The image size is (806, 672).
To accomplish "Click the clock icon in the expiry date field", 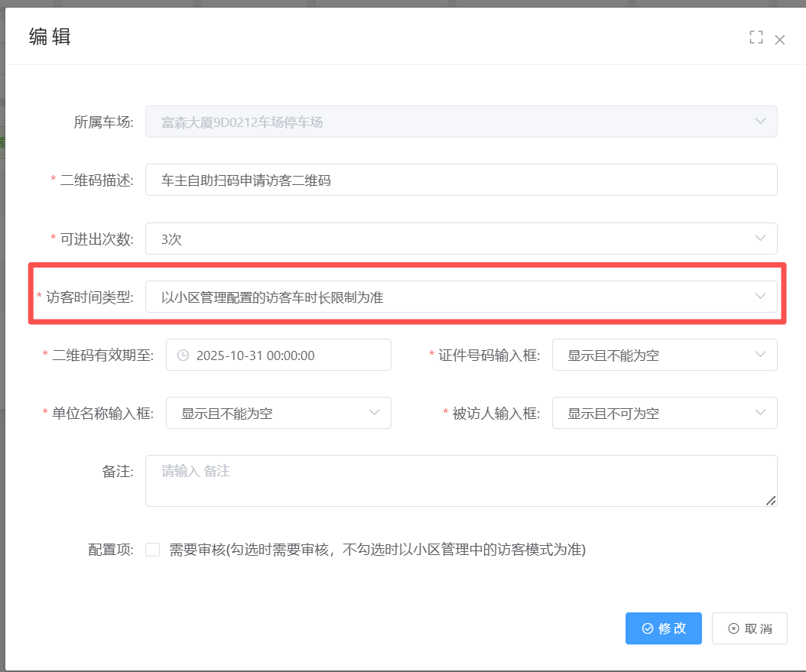I will point(183,355).
